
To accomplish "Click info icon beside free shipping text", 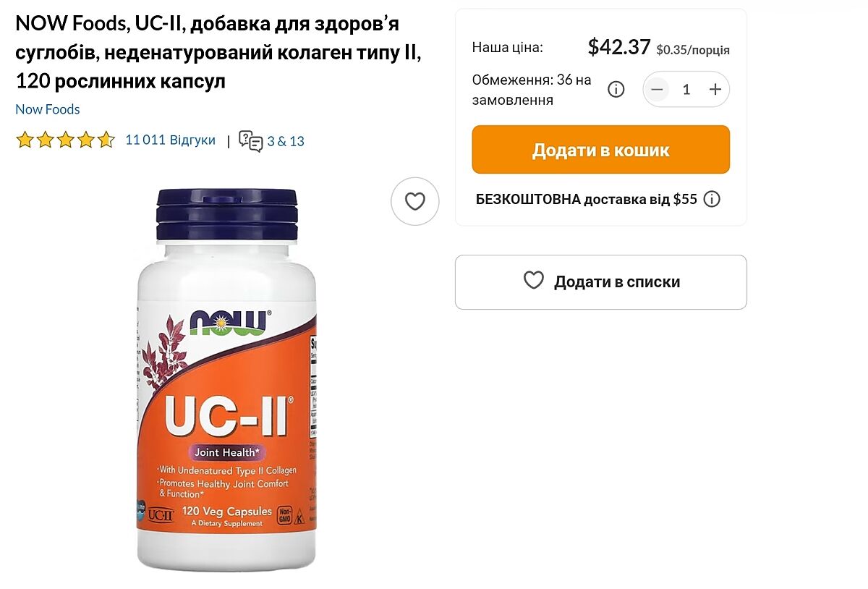I will 712,199.
